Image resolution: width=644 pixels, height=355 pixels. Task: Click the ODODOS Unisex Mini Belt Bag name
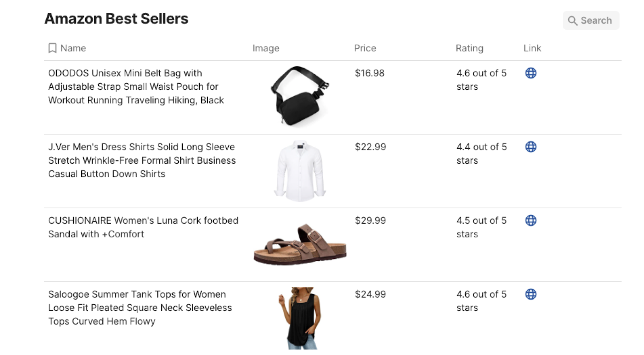tap(136, 86)
